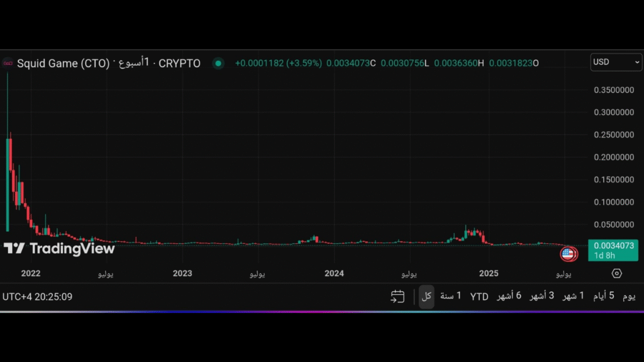Click the low value 0.0030756L
Screen dimensions: 644x362
tap(404, 63)
